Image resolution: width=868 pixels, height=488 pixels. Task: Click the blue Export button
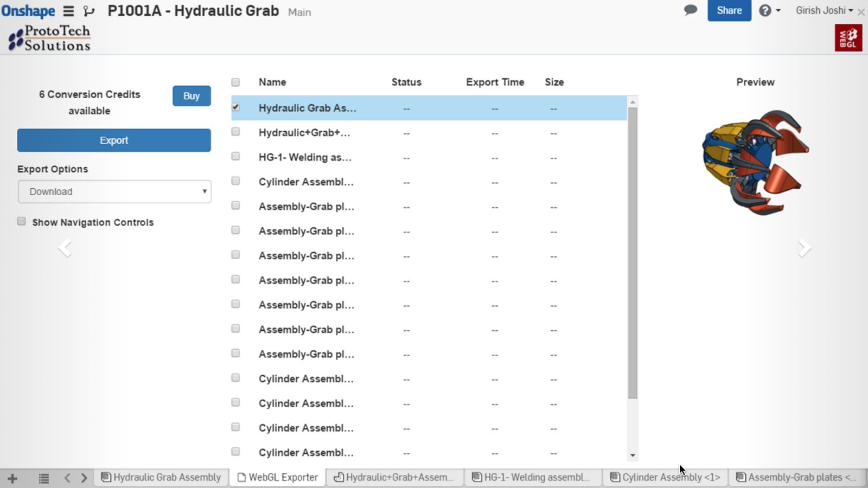tap(114, 140)
